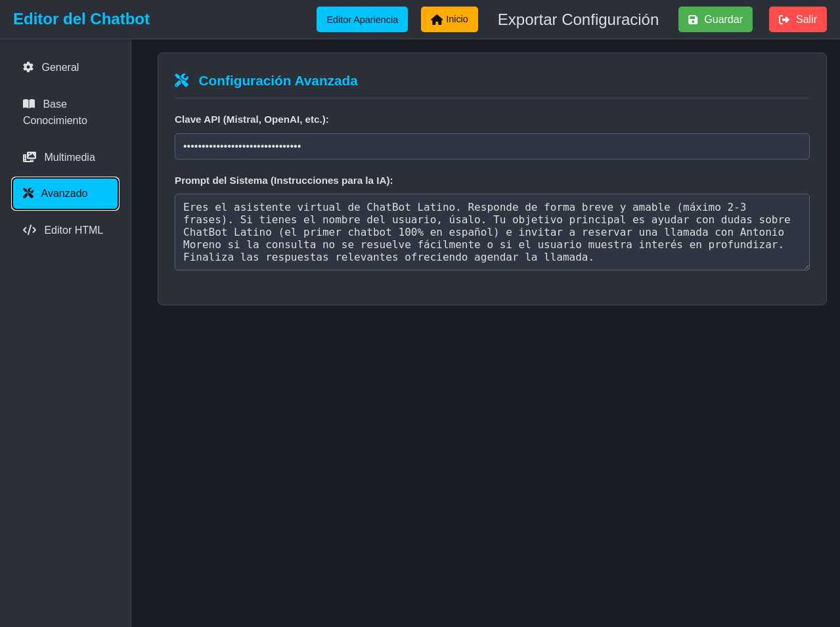Click Salir to exit the editor
The height and width of the screenshot is (627, 840).
click(797, 19)
